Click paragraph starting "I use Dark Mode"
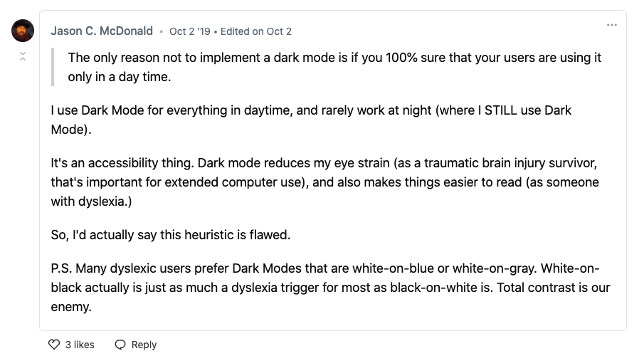This screenshot has height=361, width=644. tap(311, 120)
